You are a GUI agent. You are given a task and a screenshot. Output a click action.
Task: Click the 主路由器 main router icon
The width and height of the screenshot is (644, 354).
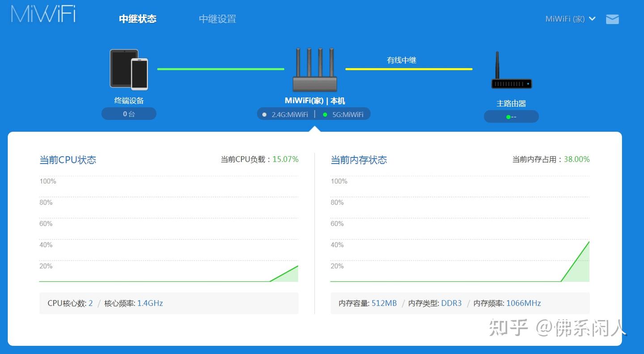coord(511,69)
